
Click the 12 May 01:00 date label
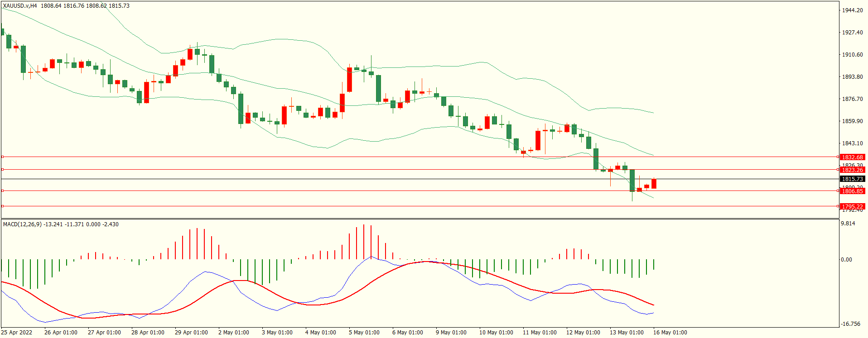(583, 333)
